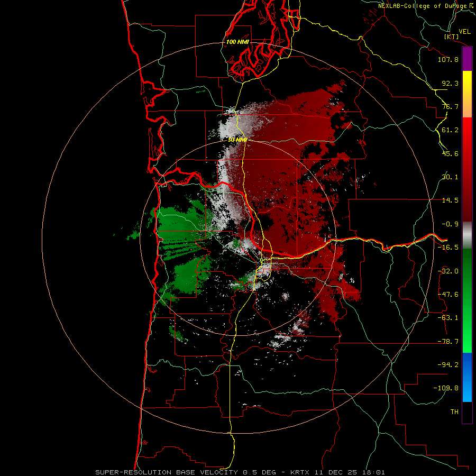Click the -94.2 velocity scale value
Viewport: 476px width, 476px height.
448,365
